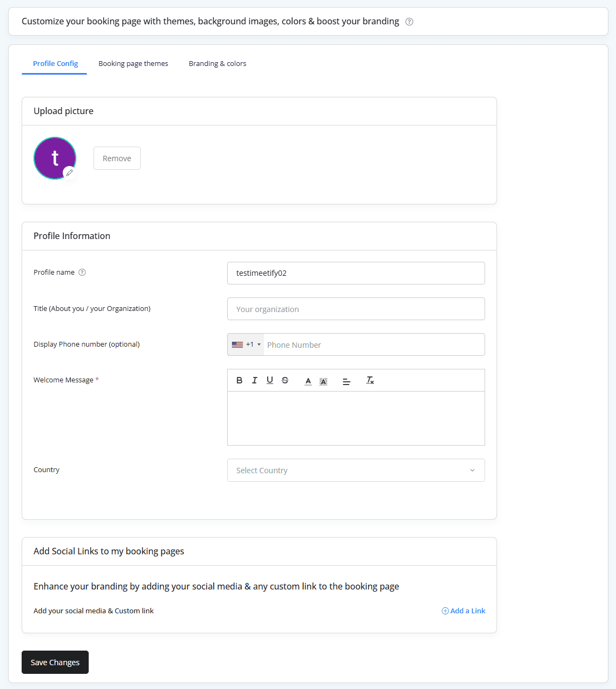The width and height of the screenshot is (616, 689).
Task: Open the Branding & colors tab
Action: [x=217, y=64]
